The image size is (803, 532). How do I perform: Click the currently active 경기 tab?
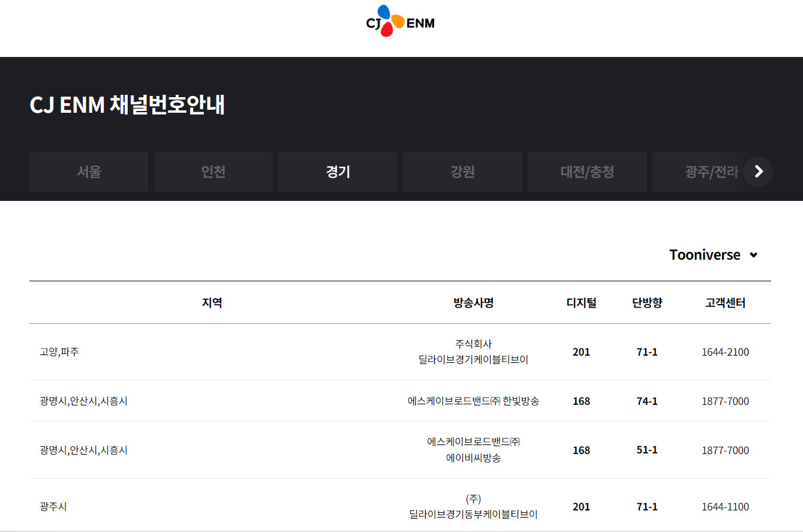[338, 172]
